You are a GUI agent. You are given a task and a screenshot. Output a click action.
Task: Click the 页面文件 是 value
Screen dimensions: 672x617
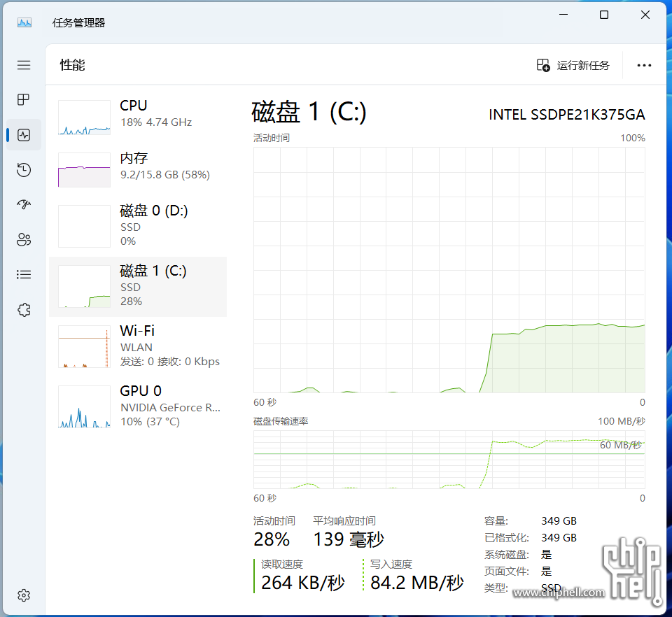[547, 572]
